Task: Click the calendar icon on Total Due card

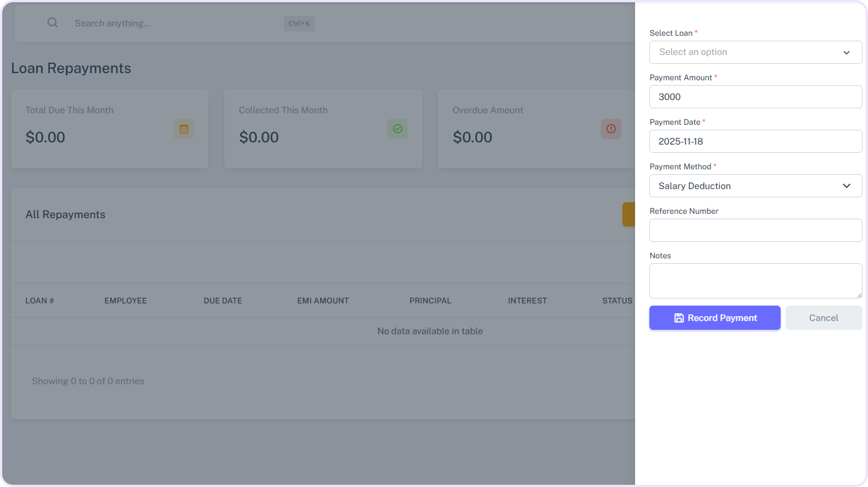Action: [x=183, y=129]
